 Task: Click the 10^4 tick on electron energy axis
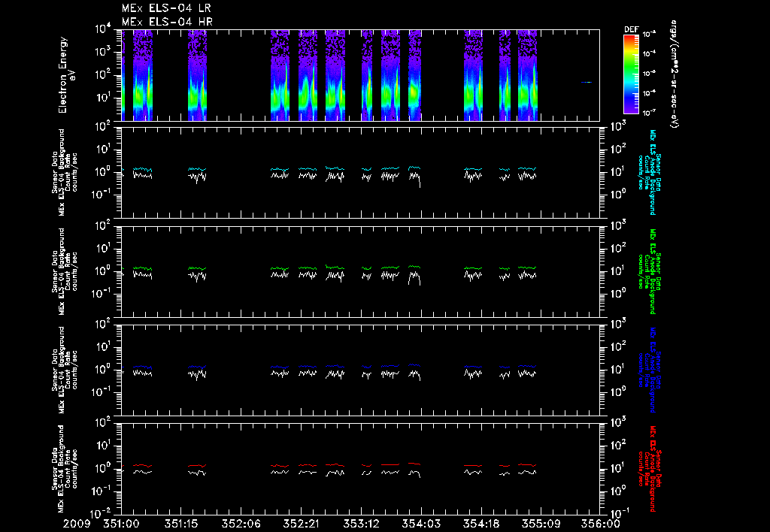(103, 29)
